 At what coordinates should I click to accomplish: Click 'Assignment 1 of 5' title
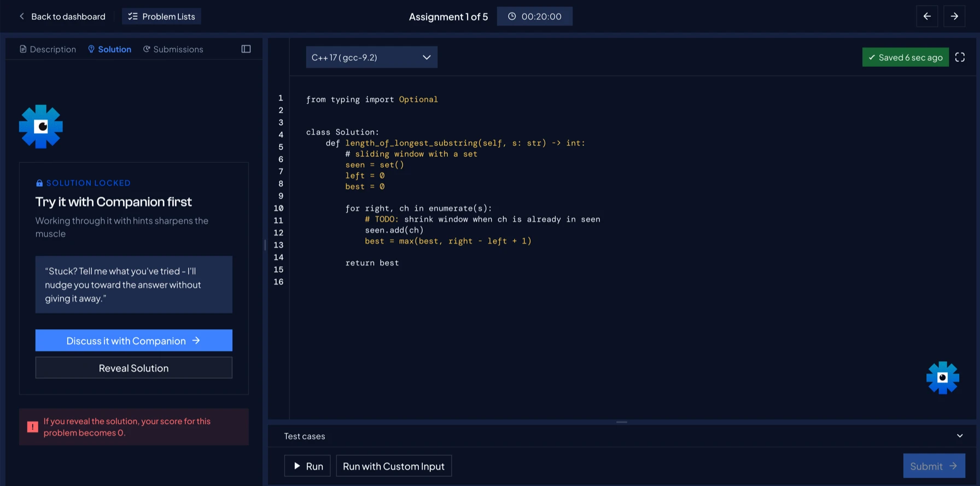pos(448,17)
